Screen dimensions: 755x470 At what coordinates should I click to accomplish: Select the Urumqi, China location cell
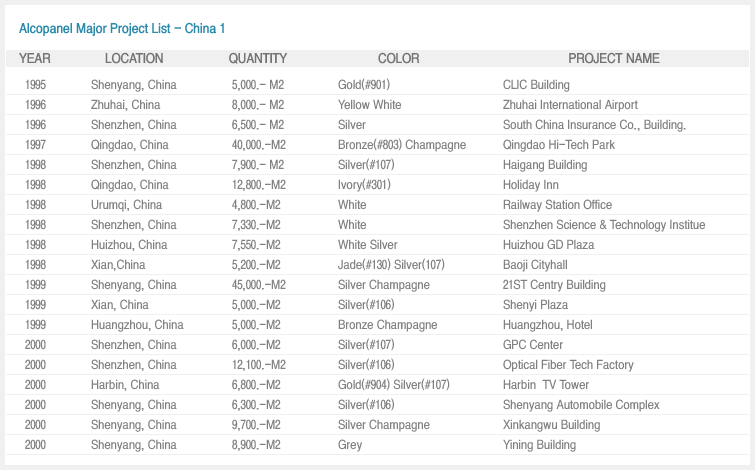[x=126, y=205]
